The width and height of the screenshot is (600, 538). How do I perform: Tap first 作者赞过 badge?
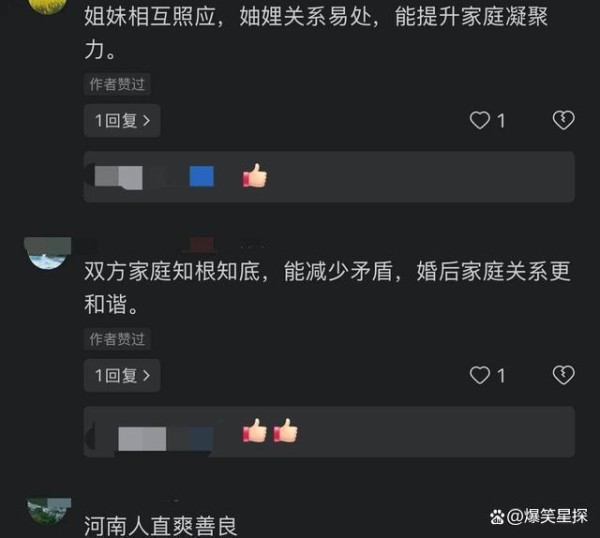point(117,84)
